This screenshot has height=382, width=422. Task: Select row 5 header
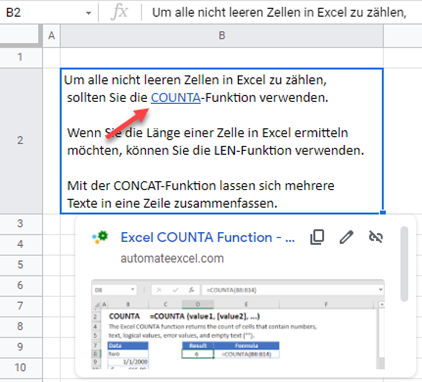click(21, 265)
